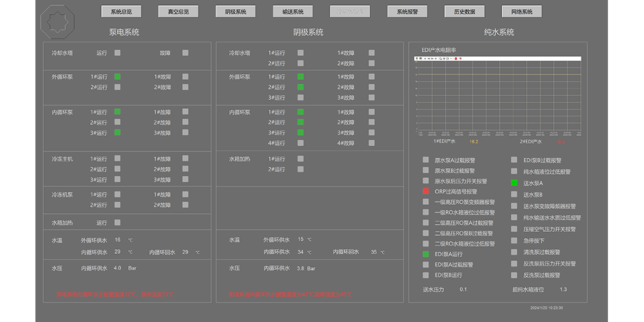Click 泵电系统 水箱加热 运行 indicator

point(117,223)
